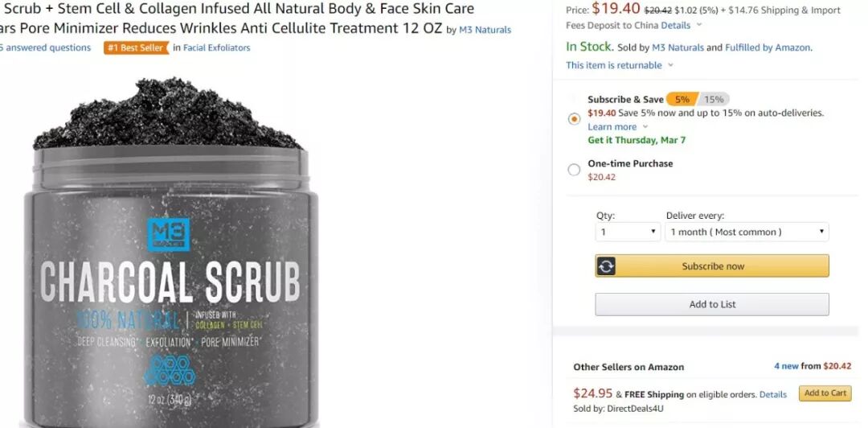The width and height of the screenshot is (868, 428).
Task: View the 4 new offers link
Action: click(786, 367)
